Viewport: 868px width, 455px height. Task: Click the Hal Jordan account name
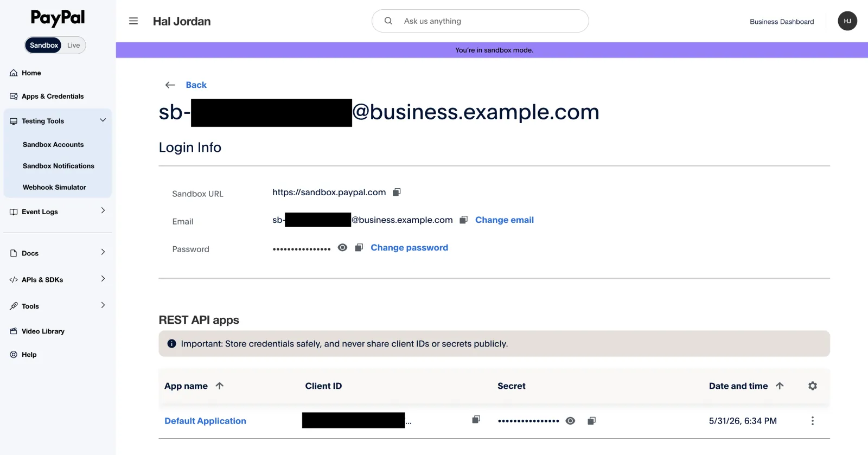[182, 21]
